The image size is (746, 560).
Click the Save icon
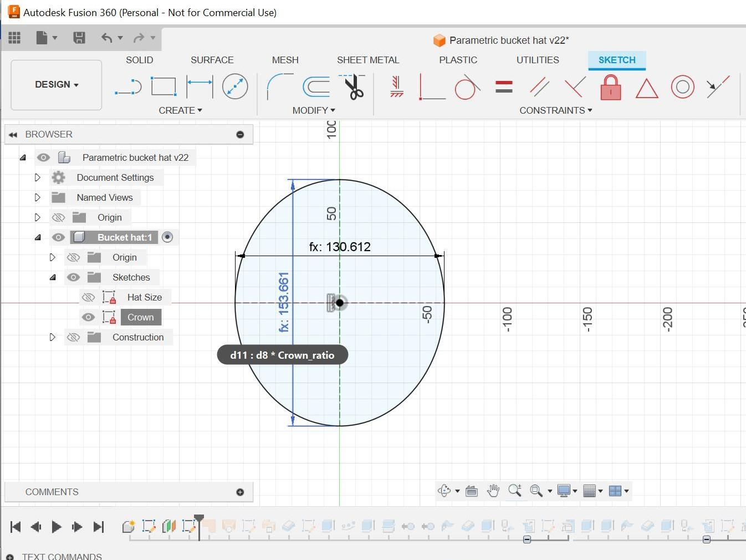pos(79,38)
